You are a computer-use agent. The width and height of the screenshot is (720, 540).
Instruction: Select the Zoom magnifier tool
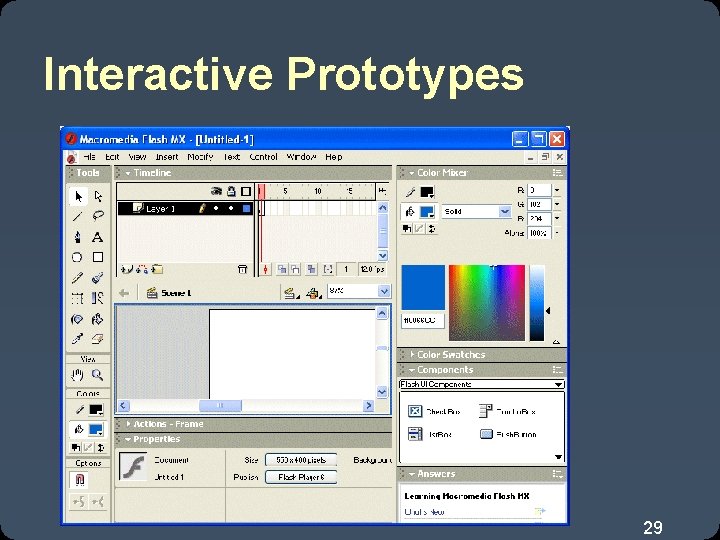pyautogui.click(x=97, y=375)
